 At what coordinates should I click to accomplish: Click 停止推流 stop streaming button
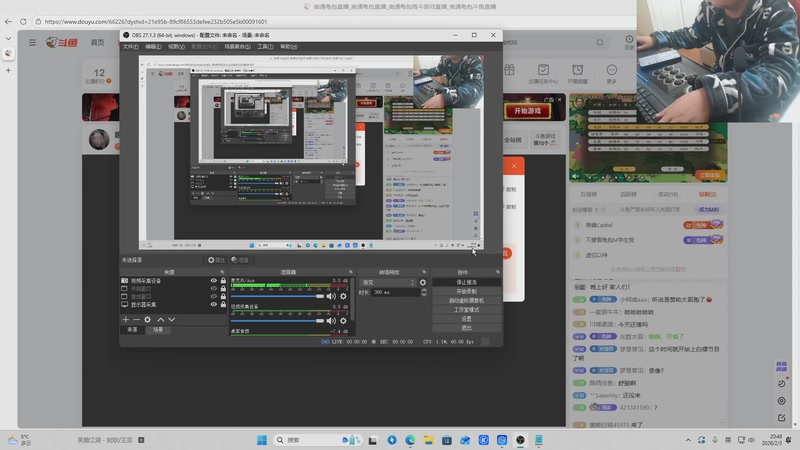coord(466,282)
